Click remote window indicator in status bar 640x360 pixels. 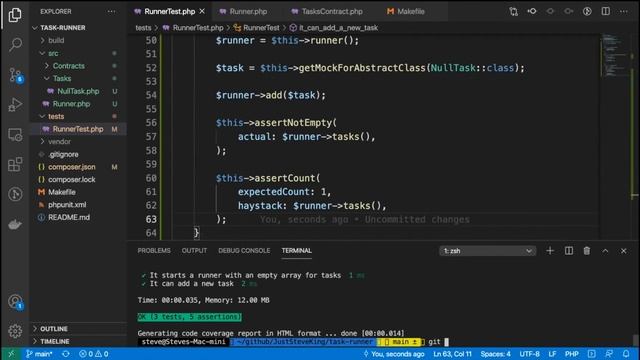(11, 354)
